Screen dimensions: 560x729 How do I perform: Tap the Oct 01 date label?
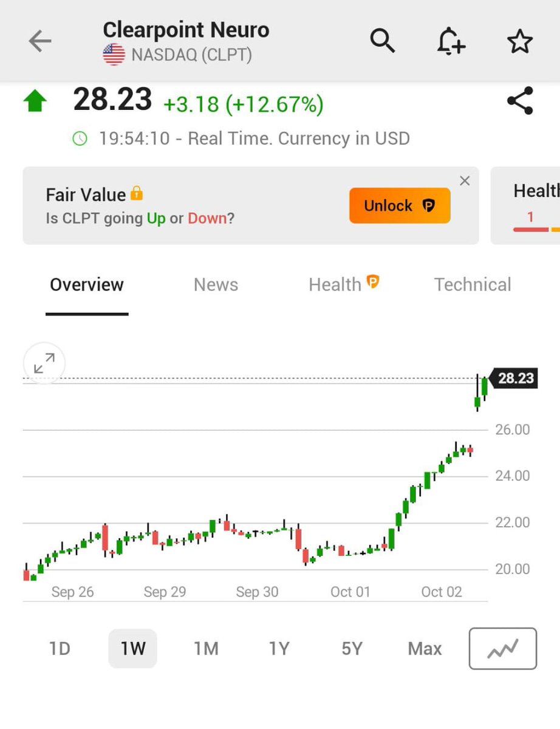point(350,592)
